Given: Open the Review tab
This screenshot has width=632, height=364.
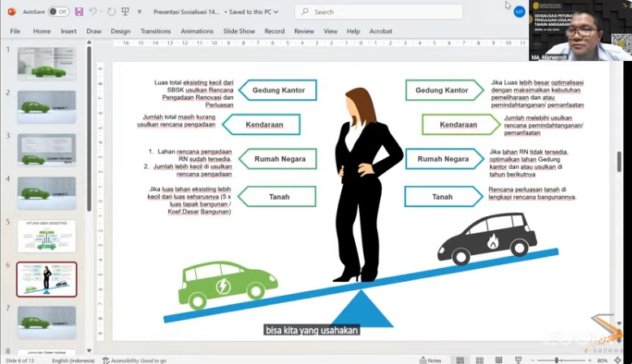Looking at the screenshot, I should 304,31.
